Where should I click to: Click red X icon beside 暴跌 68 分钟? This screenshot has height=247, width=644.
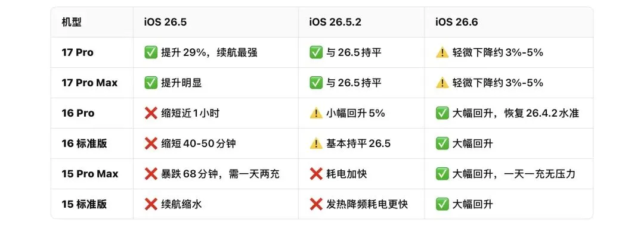pyautogui.click(x=151, y=174)
